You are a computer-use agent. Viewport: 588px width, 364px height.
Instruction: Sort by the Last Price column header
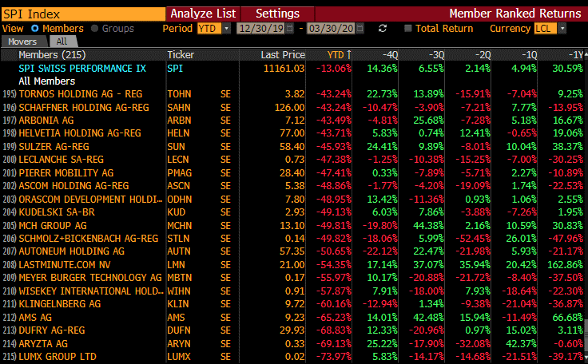pos(283,55)
